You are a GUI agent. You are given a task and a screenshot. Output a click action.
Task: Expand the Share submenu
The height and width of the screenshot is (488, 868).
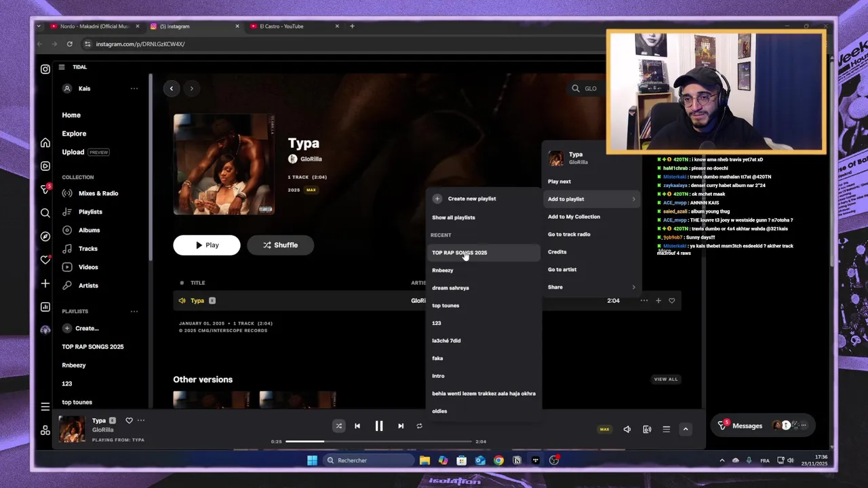click(x=591, y=287)
